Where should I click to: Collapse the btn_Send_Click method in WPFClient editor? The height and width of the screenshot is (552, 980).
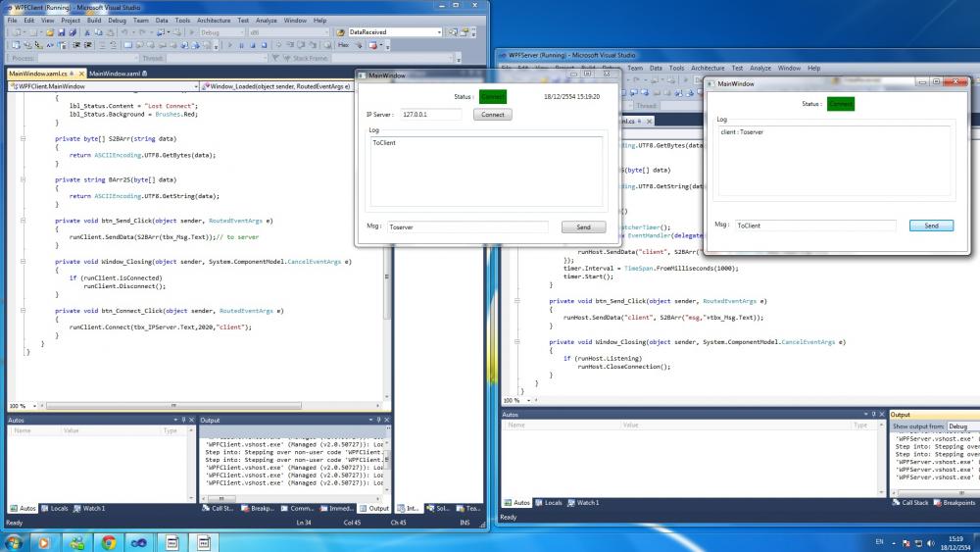point(24,221)
